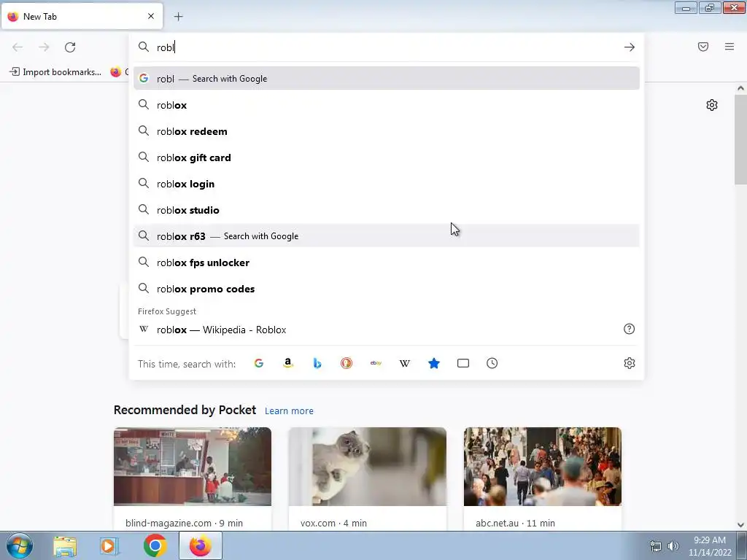Click the back navigation arrow
This screenshot has height=560, width=747.
[x=18, y=47]
